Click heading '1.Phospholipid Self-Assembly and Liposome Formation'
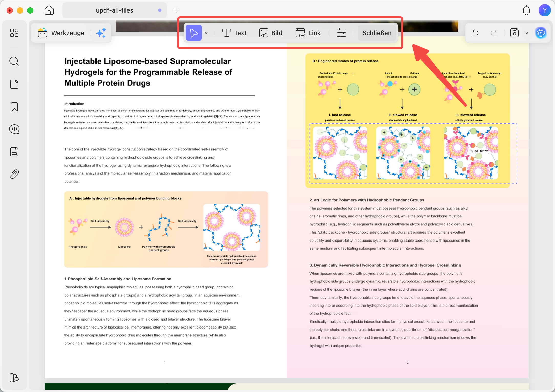The height and width of the screenshot is (392, 555). 118,279
